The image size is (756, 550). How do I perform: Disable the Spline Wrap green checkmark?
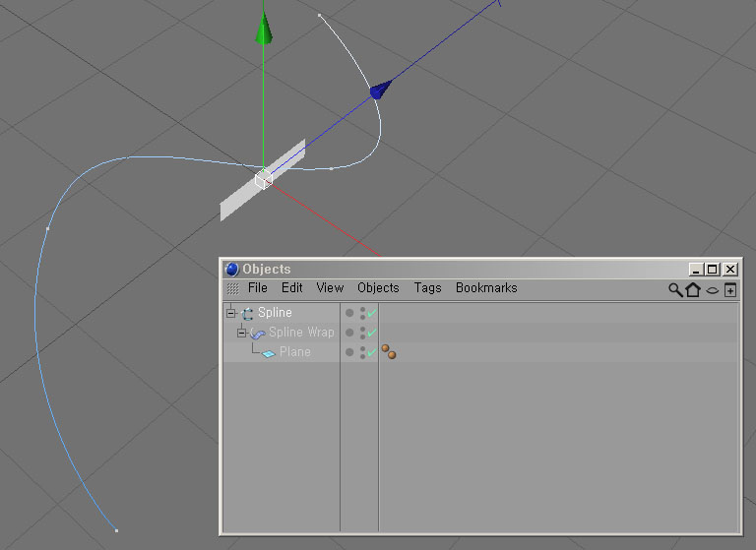(372, 333)
